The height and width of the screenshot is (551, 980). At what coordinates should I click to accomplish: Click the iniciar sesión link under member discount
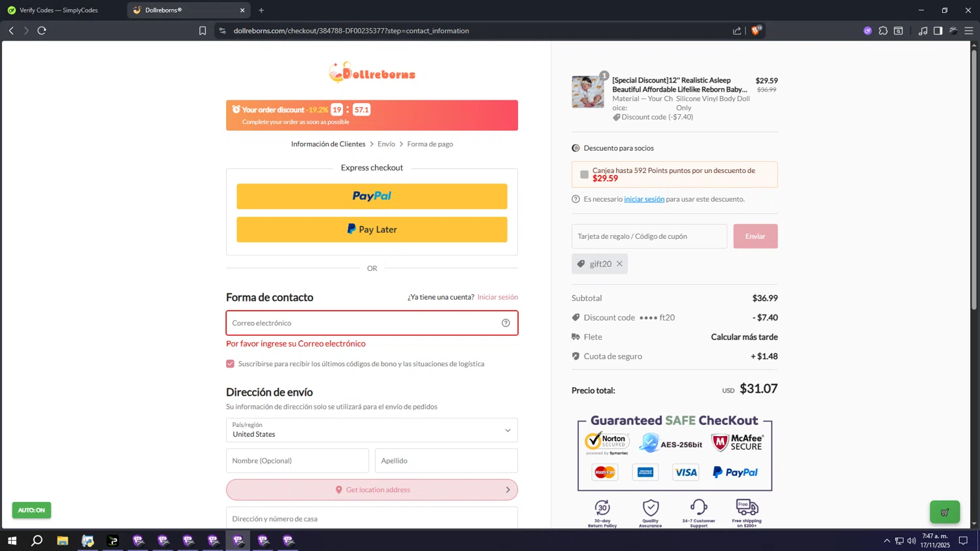pyautogui.click(x=644, y=199)
